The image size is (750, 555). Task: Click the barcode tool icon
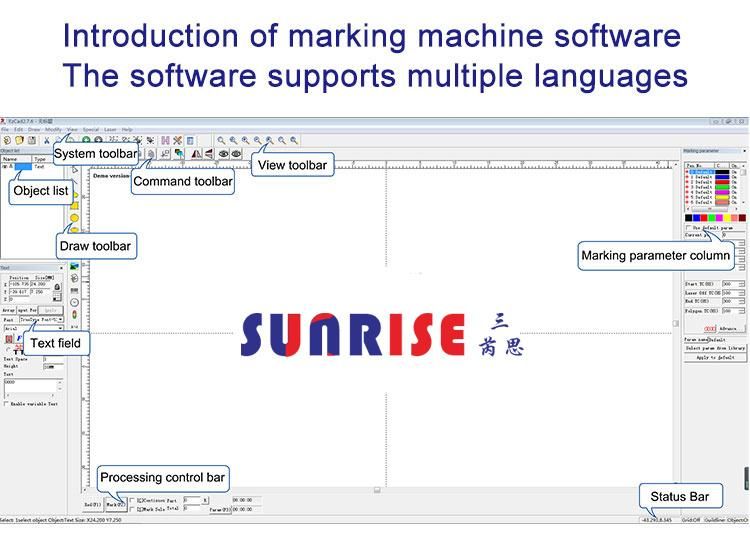[74, 290]
